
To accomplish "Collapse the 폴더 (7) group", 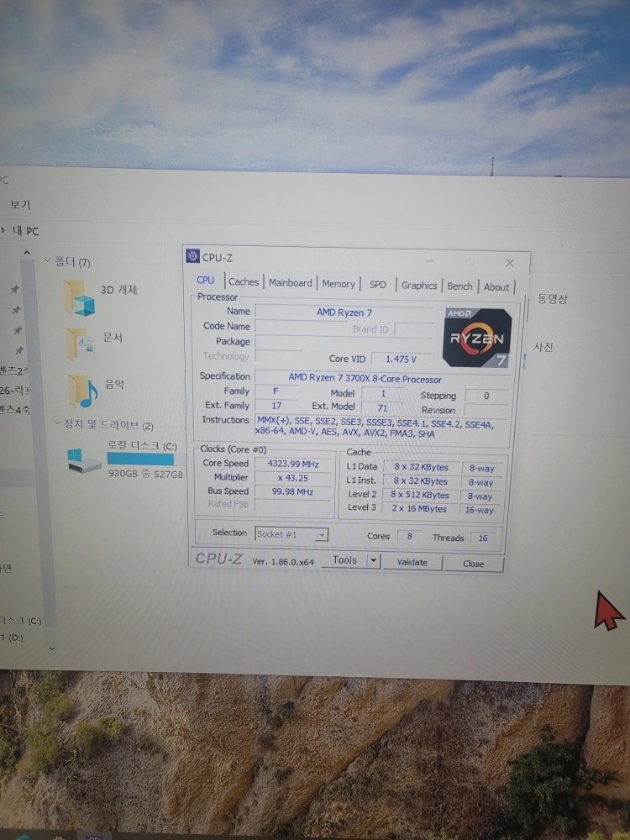I will [x=47, y=261].
